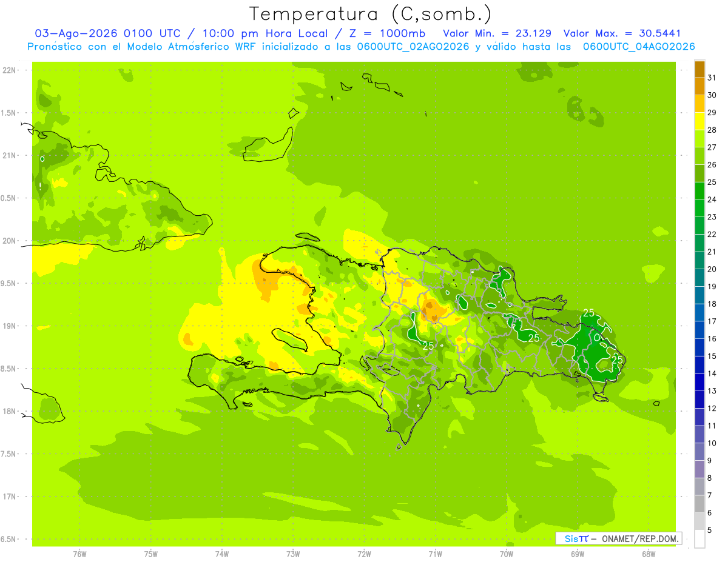This screenshot has width=728, height=562.
Task: Click the 70W longitude axis label
Action: [x=507, y=554]
